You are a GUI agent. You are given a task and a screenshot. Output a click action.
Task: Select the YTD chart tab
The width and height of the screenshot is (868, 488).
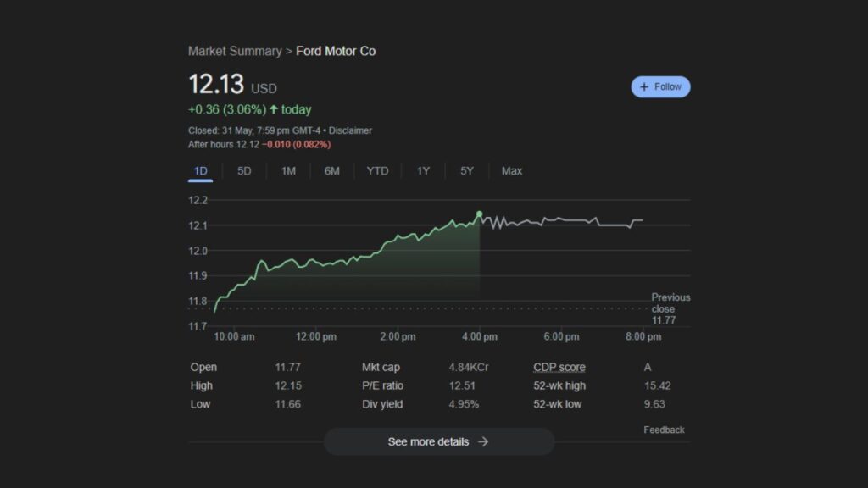click(x=377, y=171)
